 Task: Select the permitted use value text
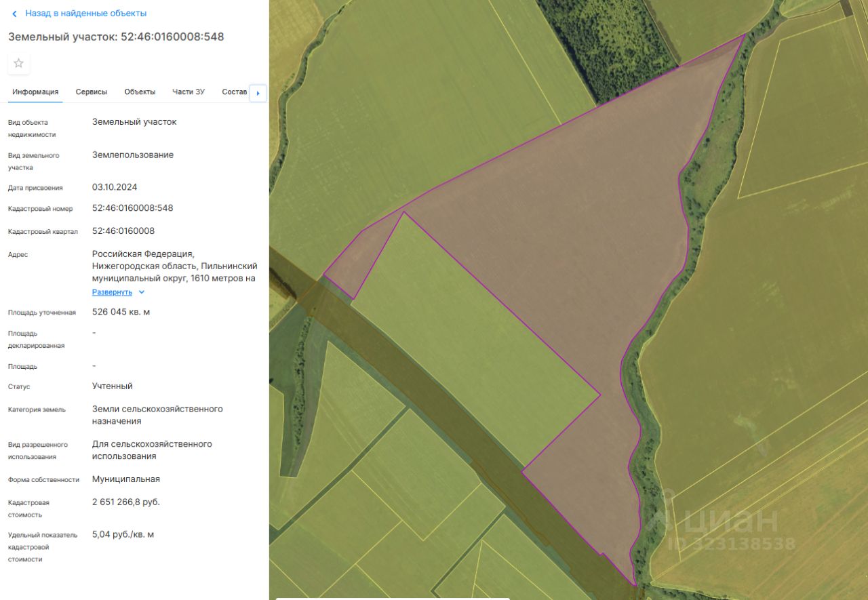(x=152, y=450)
